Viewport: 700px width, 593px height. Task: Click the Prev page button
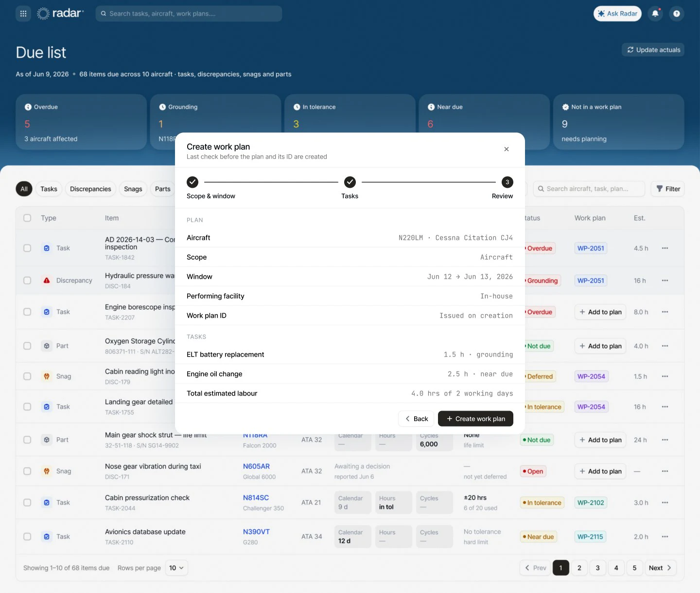[x=535, y=568]
